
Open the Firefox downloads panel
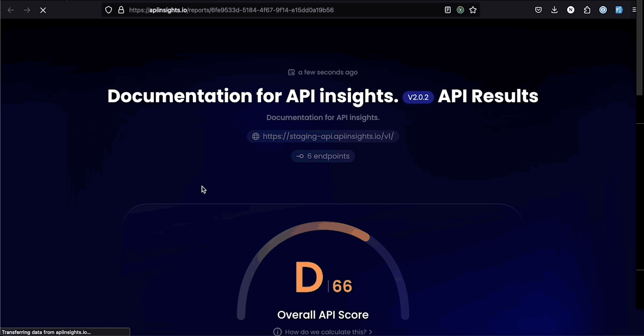point(555,10)
